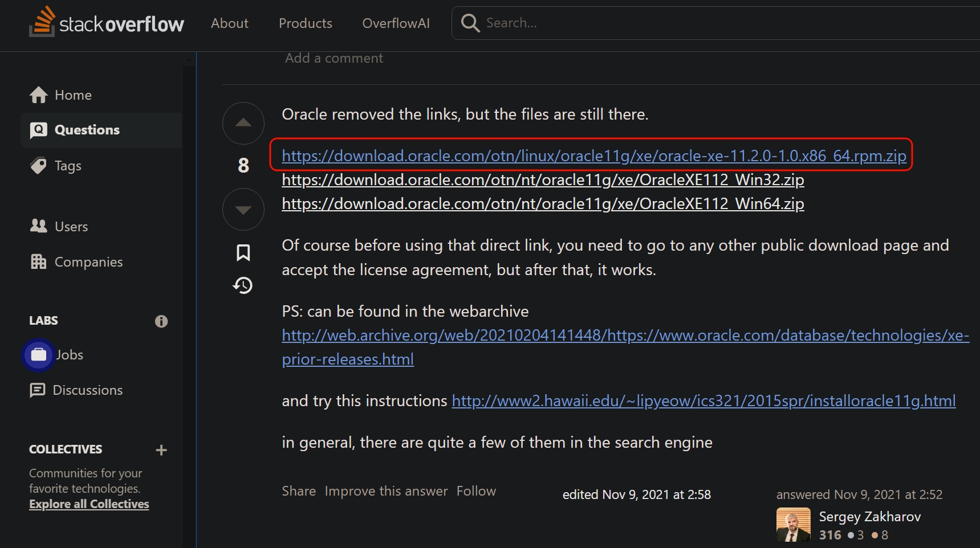This screenshot has width=980, height=548.
Task: Click the COLLECTIVES heading
Action: click(x=66, y=449)
